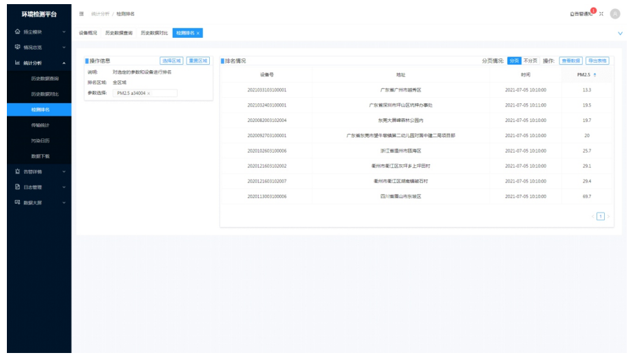Click the PM2.5 column sort arrows

point(594,74)
